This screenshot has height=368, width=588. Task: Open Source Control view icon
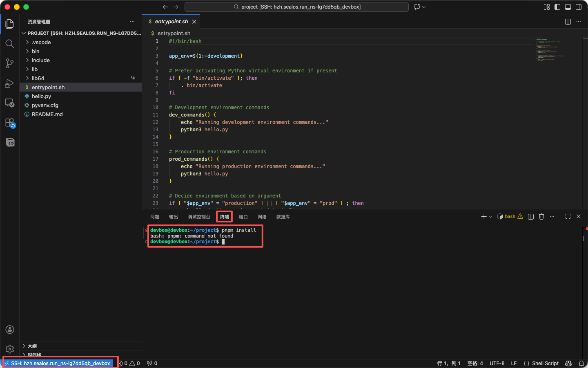[x=10, y=63]
